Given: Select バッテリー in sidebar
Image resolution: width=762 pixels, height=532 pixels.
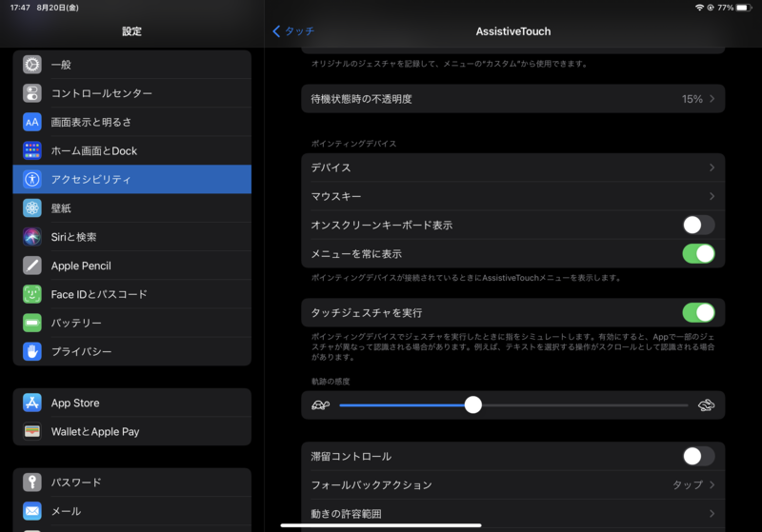Looking at the screenshot, I should point(132,323).
